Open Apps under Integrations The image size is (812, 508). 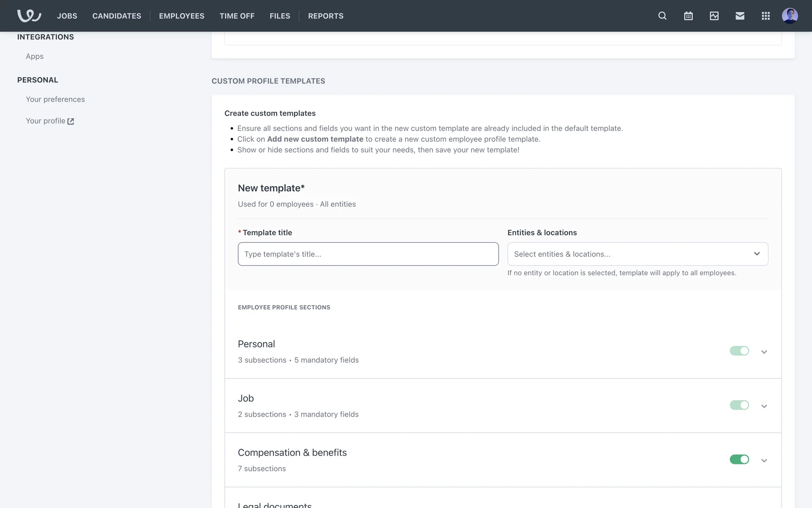click(35, 56)
